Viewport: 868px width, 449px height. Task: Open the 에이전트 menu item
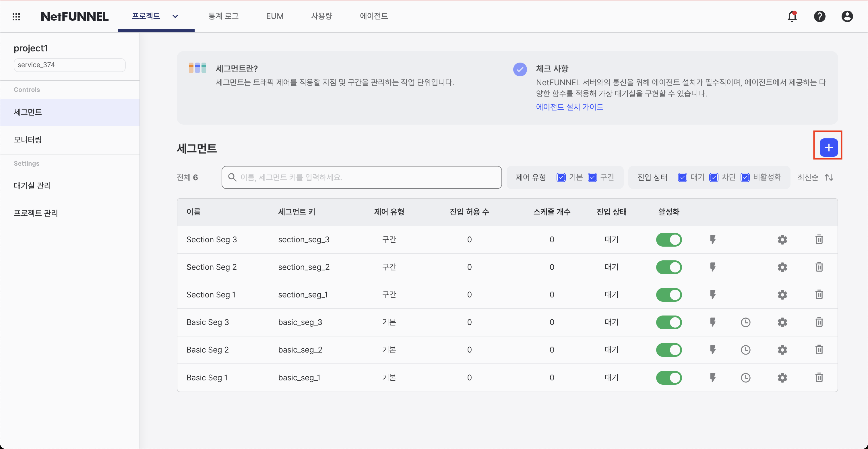pyautogui.click(x=373, y=16)
